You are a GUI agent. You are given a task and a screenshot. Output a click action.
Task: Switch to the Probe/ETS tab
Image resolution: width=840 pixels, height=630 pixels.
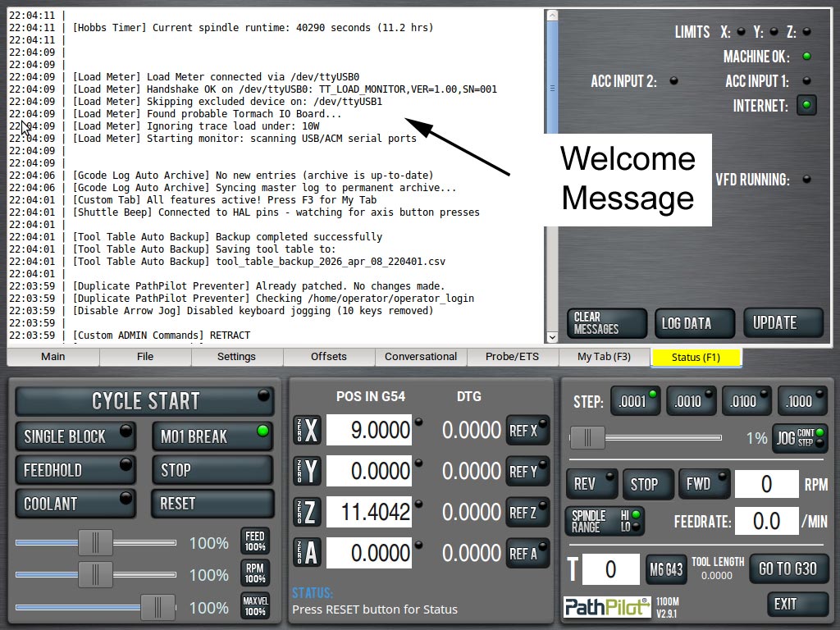pos(513,357)
